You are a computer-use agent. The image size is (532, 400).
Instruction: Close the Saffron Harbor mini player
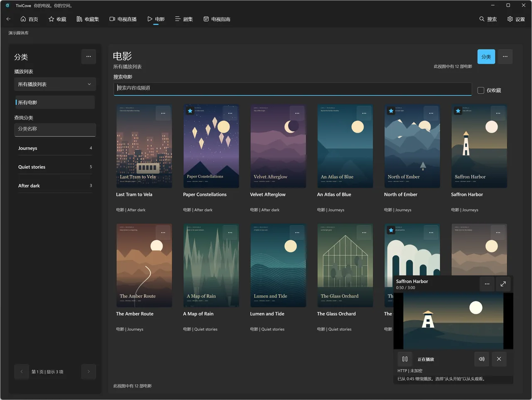tap(499, 359)
